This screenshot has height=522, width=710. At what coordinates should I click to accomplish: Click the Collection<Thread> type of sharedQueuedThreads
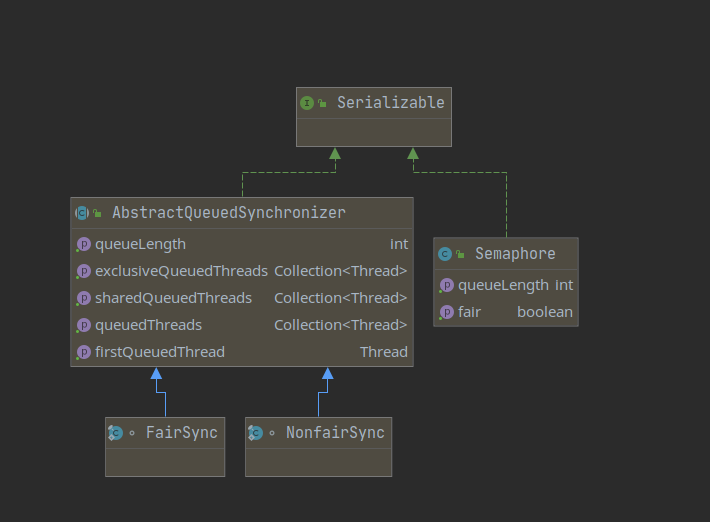coord(341,298)
